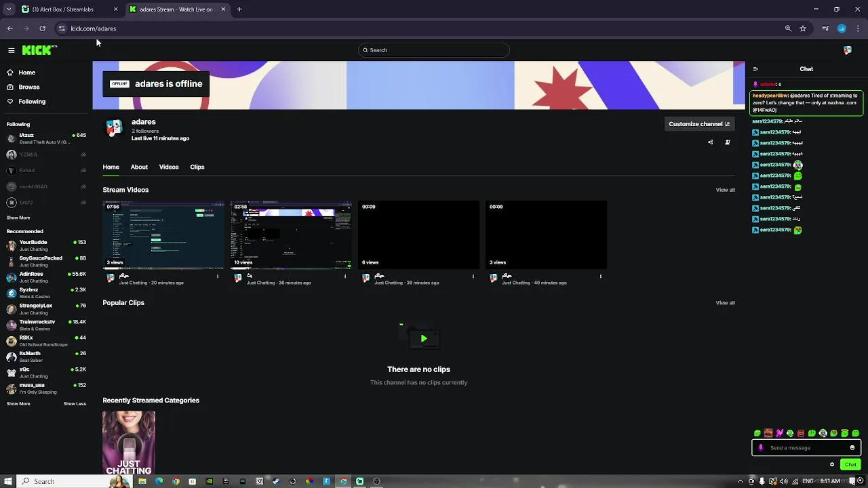Viewport: 868px width, 488px height.
Task: Click the purple microphone chat identity icon
Action: [x=761, y=447]
